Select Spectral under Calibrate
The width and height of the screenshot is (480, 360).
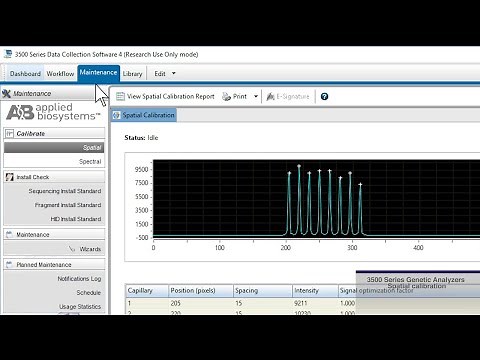click(x=54, y=162)
